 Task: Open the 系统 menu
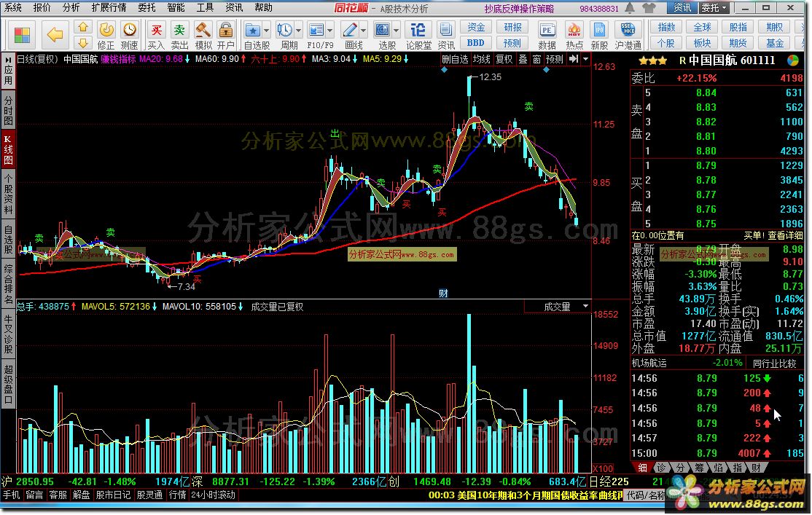click(x=13, y=7)
